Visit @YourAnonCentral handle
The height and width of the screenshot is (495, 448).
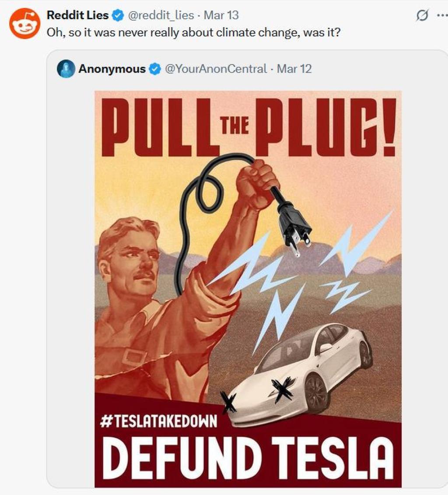click(x=216, y=69)
